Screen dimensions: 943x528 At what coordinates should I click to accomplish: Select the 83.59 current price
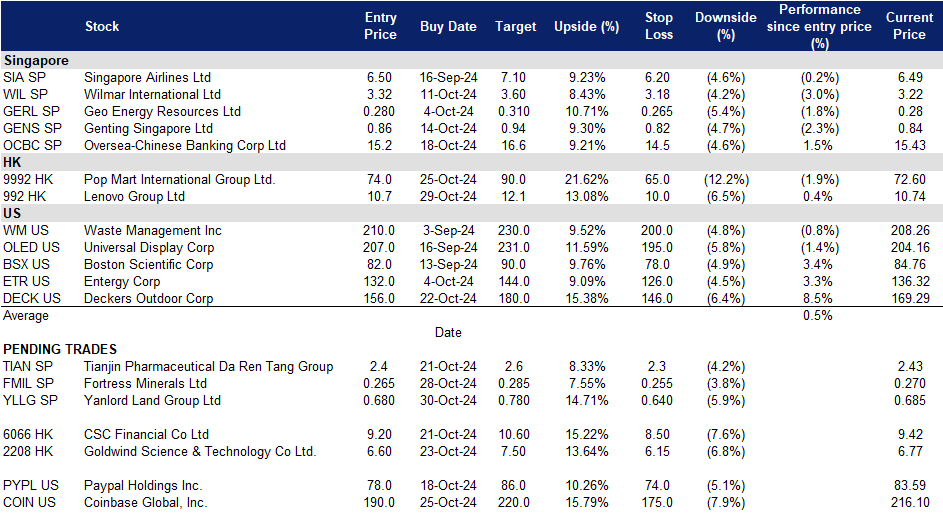click(x=910, y=486)
